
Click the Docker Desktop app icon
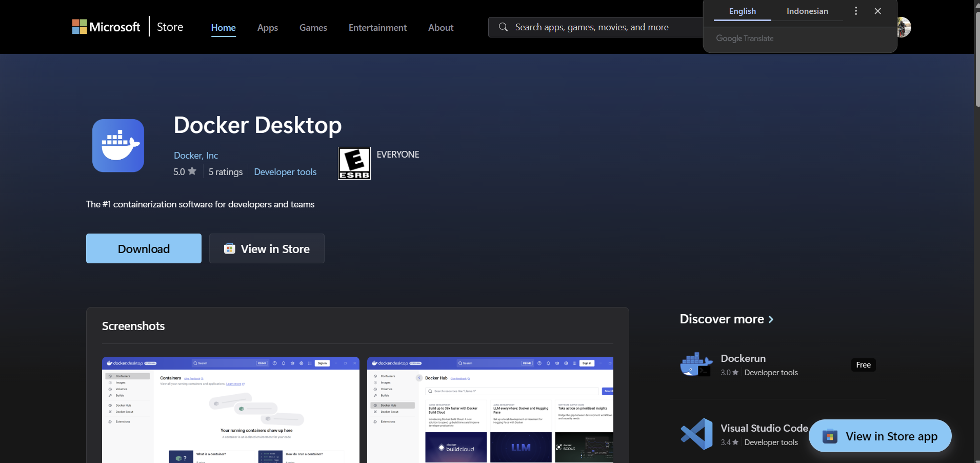(118, 145)
